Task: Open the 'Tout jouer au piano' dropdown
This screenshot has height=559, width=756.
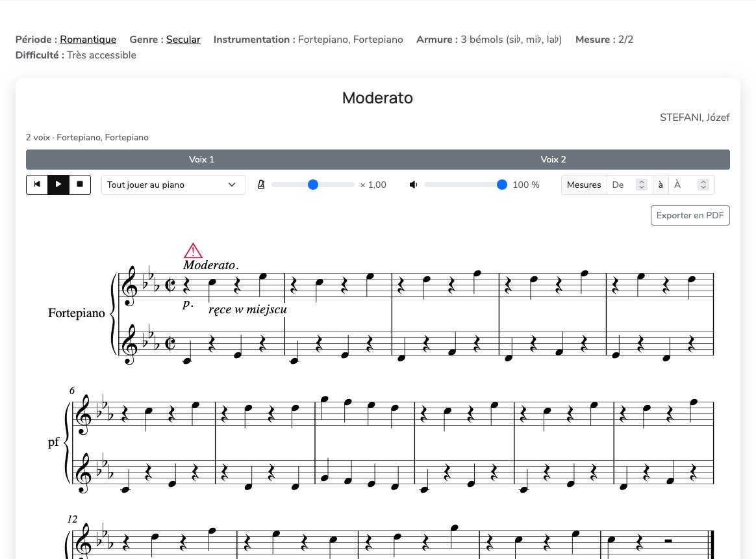Action: coord(173,185)
